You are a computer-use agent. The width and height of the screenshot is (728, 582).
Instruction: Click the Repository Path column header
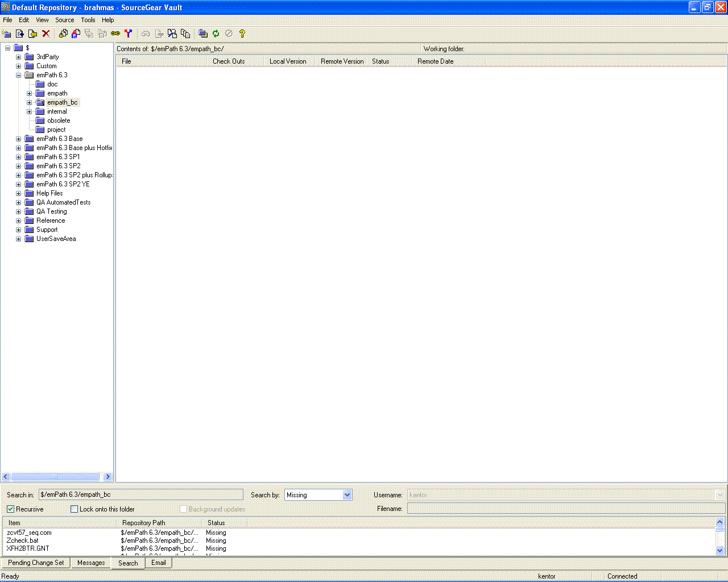click(x=159, y=523)
